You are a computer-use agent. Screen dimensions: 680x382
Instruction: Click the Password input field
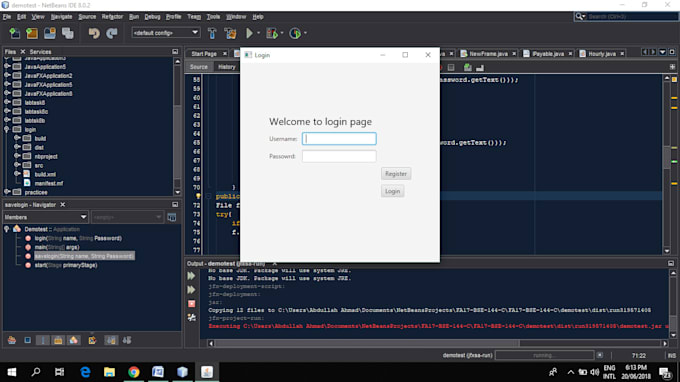pyautogui.click(x=339, y=156)
